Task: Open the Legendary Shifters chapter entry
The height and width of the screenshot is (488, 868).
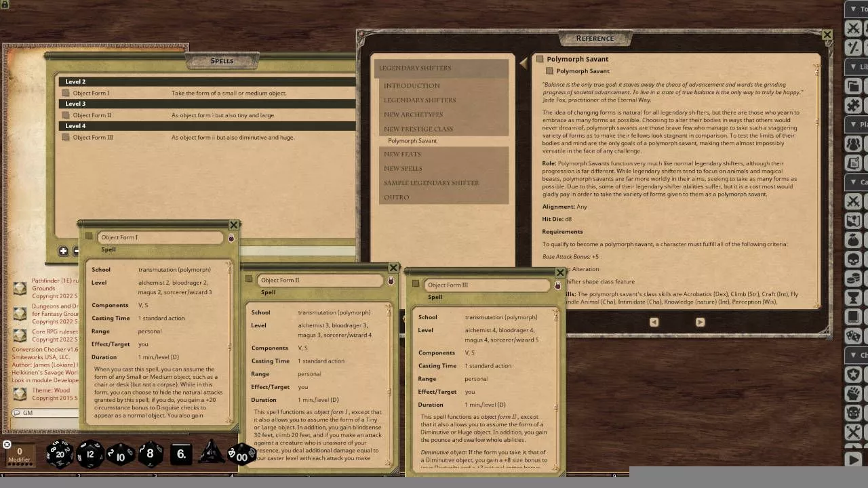Action: click(x=441, y=100)
